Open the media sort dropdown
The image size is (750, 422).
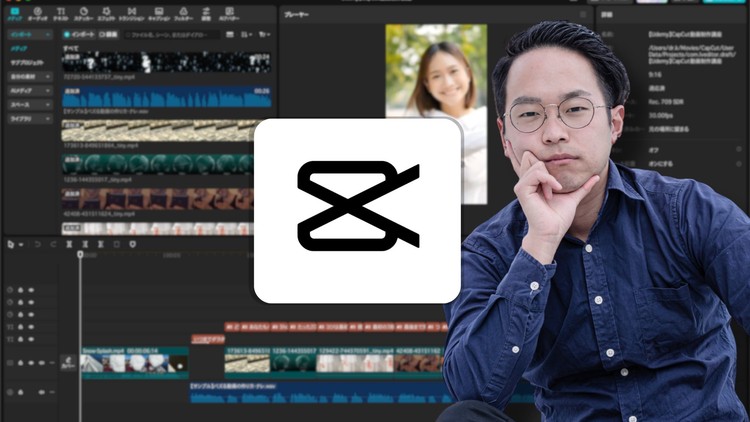(246, 34)
